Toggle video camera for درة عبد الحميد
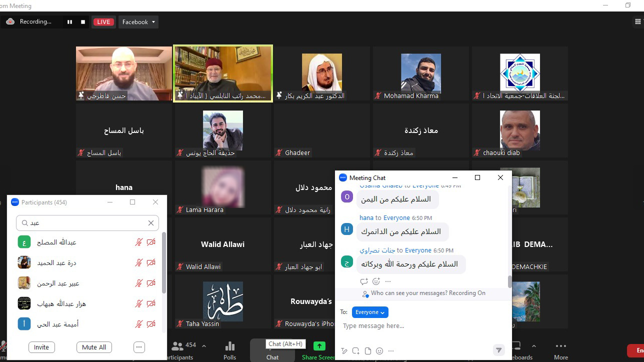The height and width of the screenshot is (362, 644). point(151,263)
